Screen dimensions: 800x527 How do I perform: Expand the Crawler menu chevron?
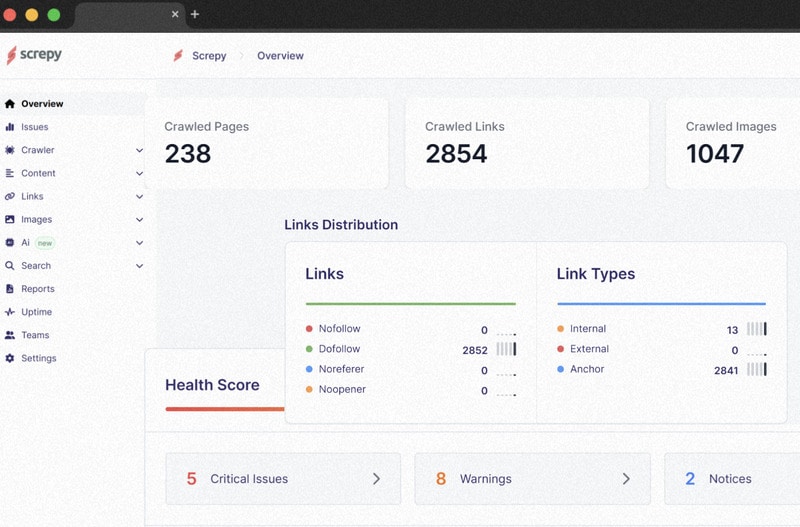click(x=139, y=151)
